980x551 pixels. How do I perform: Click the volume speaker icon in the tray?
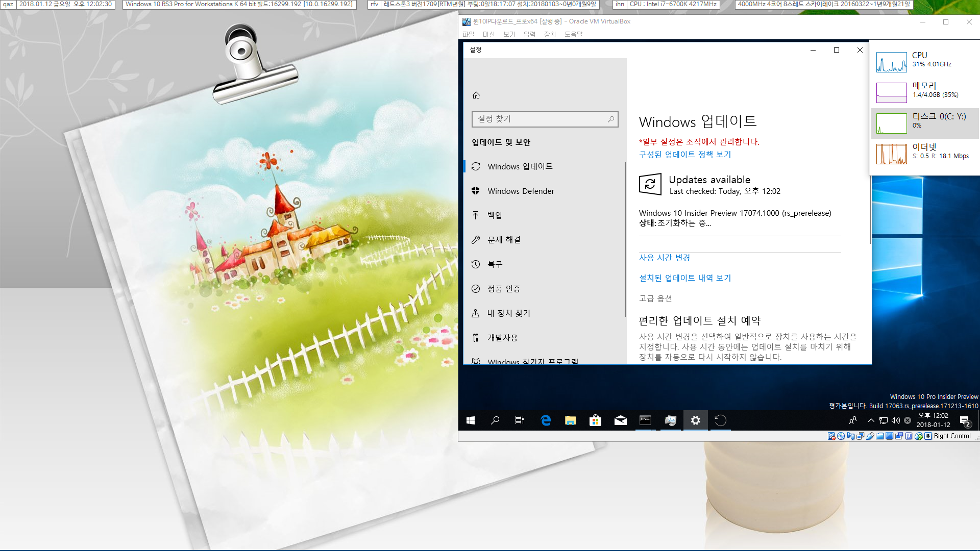(896, 420)
